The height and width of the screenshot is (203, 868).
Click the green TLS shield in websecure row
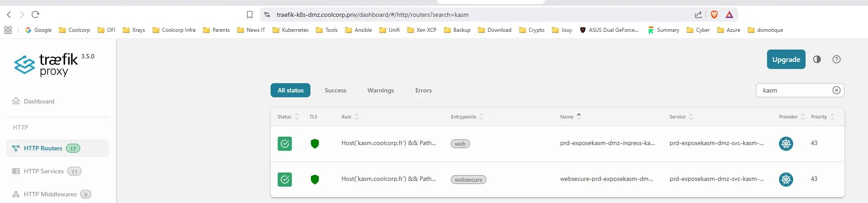pos(315,180)
